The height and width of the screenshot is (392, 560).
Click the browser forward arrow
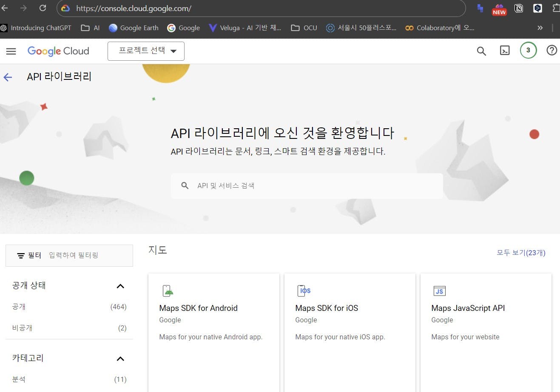(x=23, y=8)
